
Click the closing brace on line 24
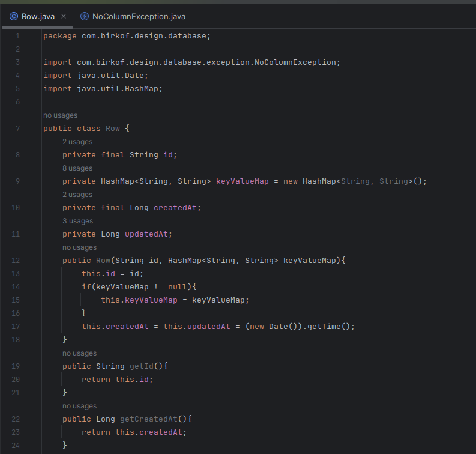[x=65, y=446]
